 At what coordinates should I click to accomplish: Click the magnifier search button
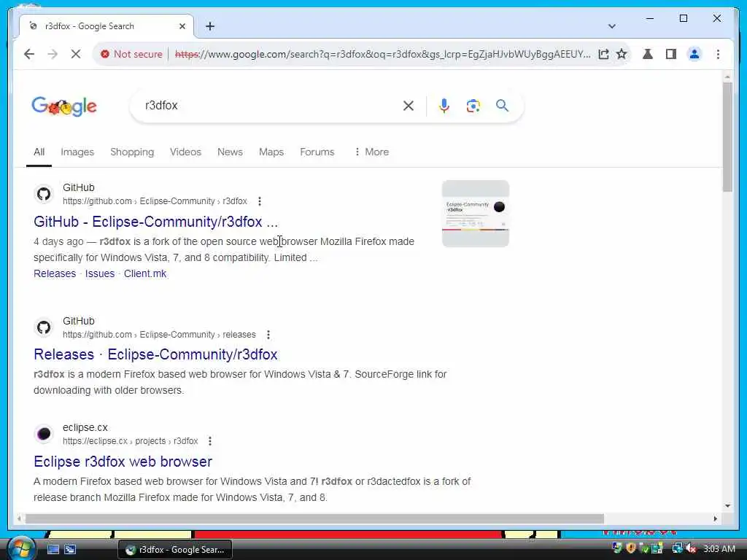click(x=502, y=106)
